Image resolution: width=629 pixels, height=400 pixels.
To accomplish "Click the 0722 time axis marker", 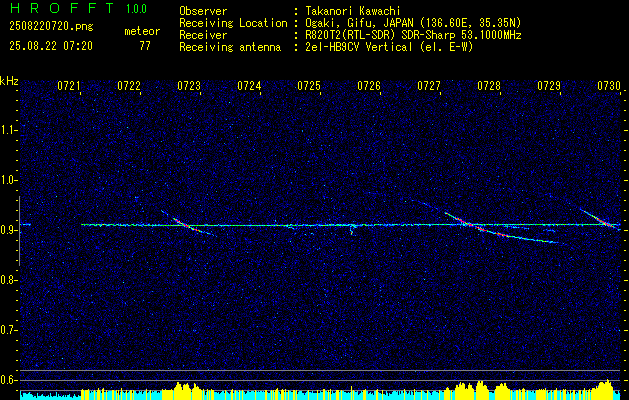I will [x=129, y=86].
